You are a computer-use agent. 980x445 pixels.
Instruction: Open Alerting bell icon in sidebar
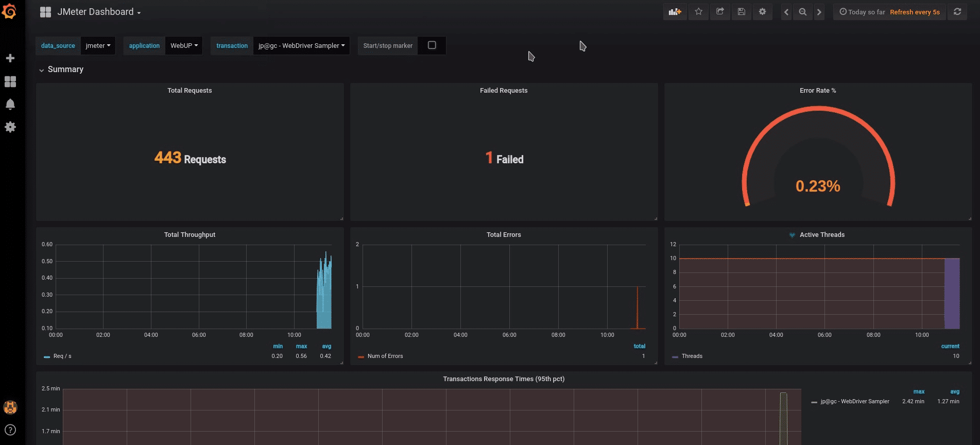point(10,104)
